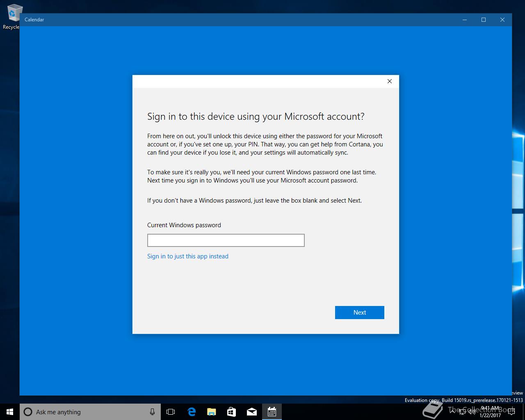Open Task View from the taskbar
The width and height of the screenshot is (525, 420).
(x=171, y=412)
